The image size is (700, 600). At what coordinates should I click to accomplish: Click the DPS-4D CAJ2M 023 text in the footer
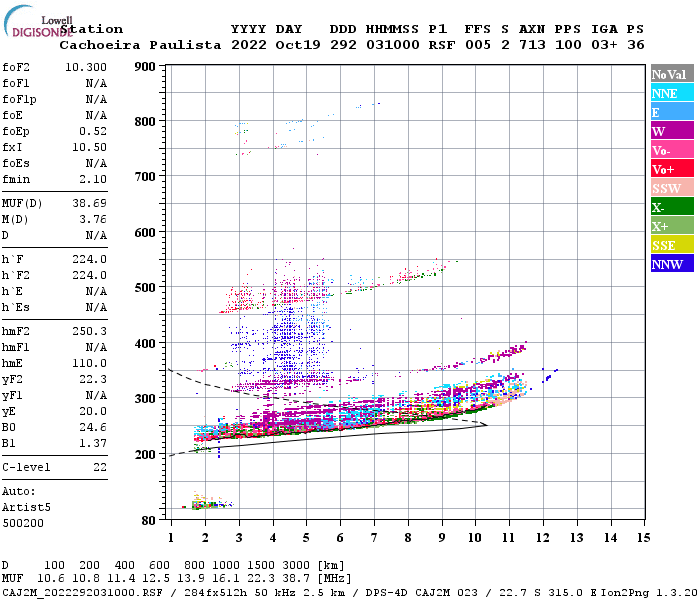click(421, 593)
